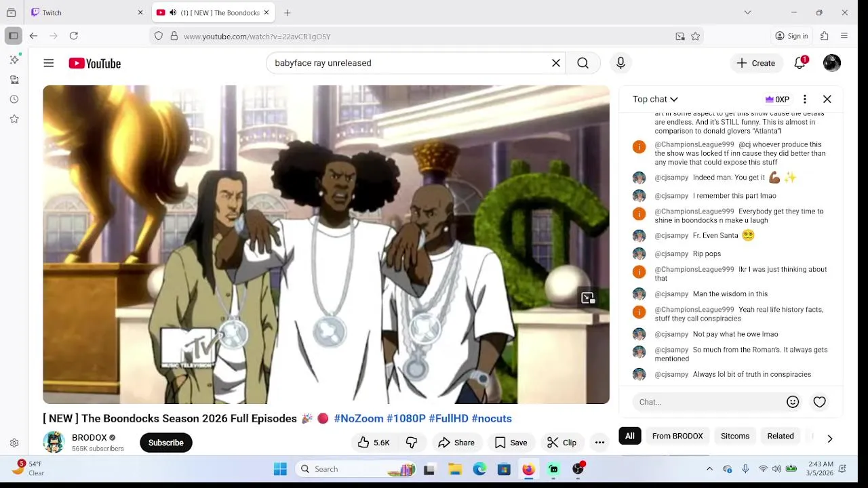This screenshot has height=488, width=868.
Task: Expand the list all tabs dropdown
Action: [747, 12]
